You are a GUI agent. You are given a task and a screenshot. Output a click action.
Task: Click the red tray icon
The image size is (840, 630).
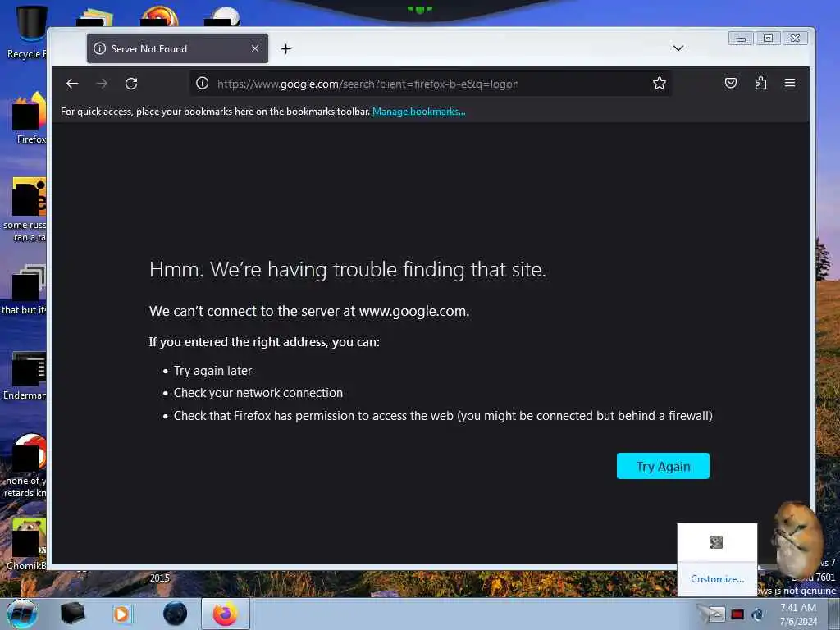click(737, 614)
